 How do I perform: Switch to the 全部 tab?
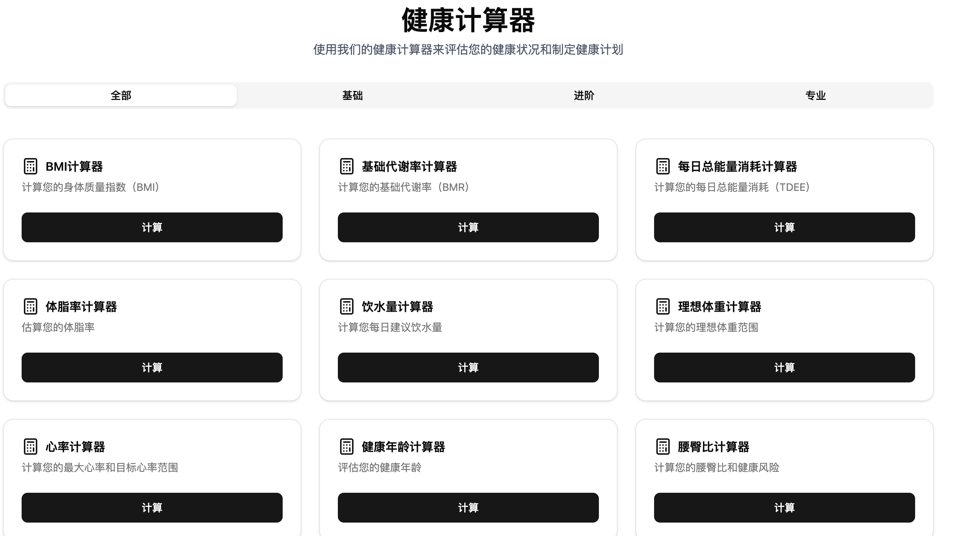click(x=121, y=95)
